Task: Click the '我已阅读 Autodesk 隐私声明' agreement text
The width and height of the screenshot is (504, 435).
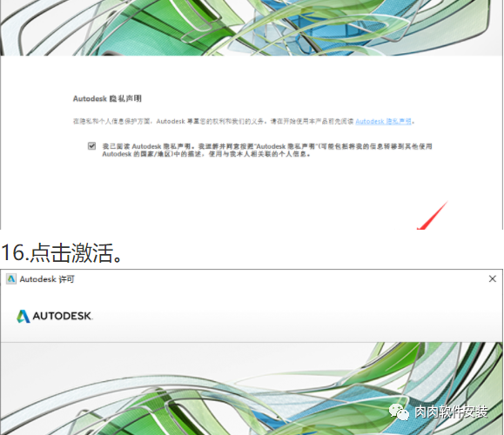Action: [266, 150]
